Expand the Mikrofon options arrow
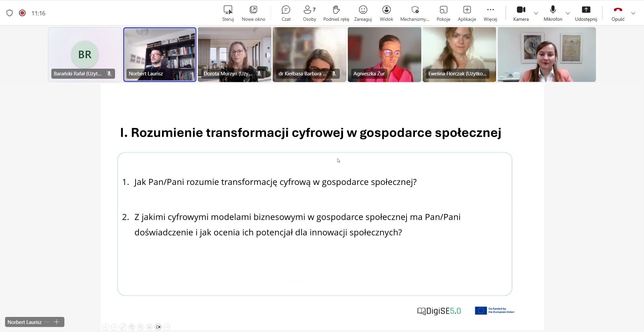Screen dimensions: 644x332 568,13
